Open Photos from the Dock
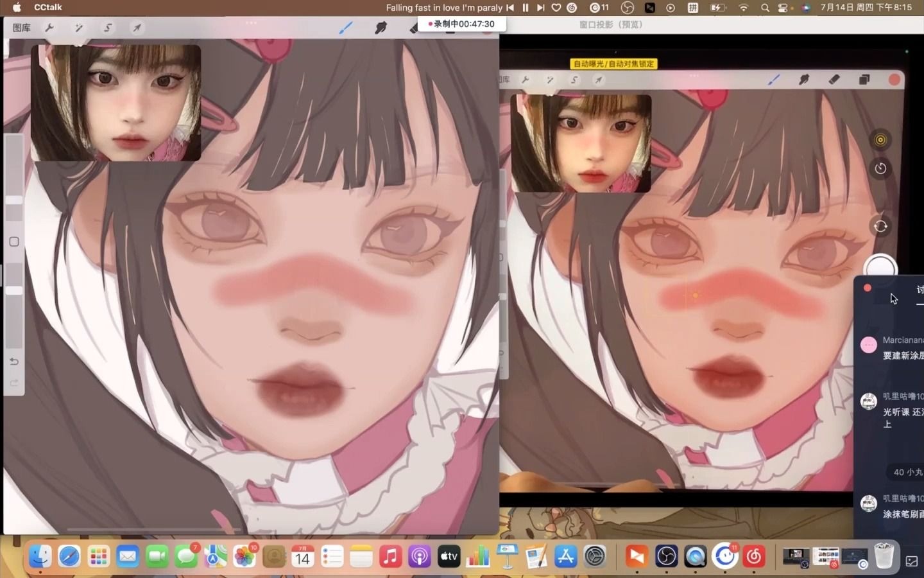The image size is (924, 578). (244, 556)
